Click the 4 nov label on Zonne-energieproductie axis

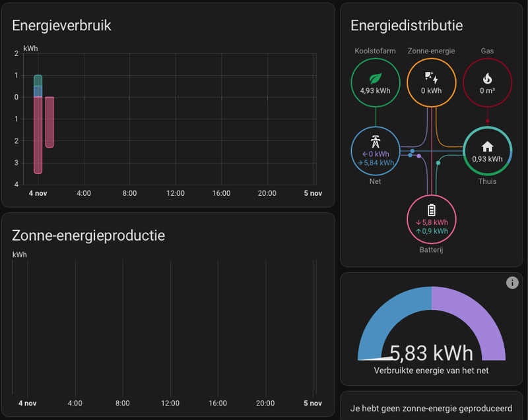coord(27,403)
